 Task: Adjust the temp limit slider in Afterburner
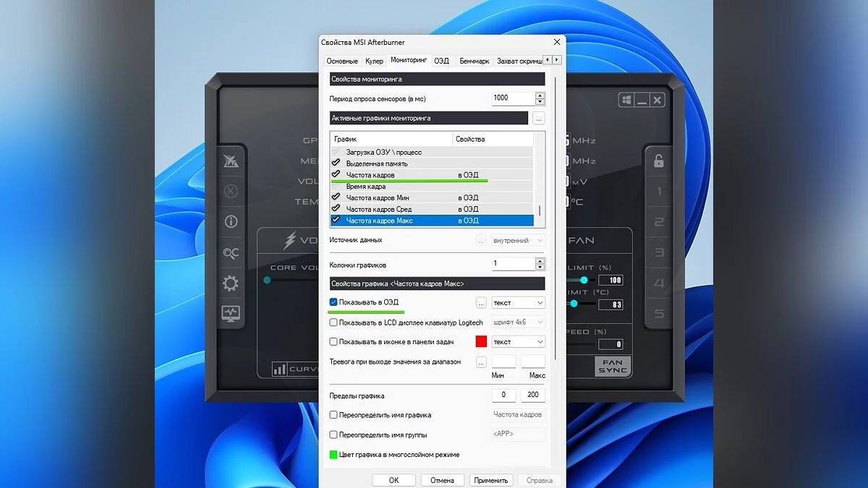click(574, 304)
